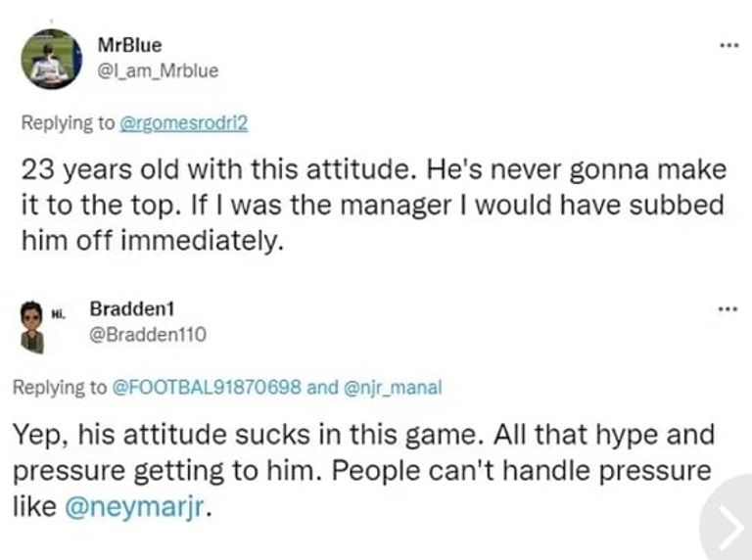Click 'Replying to' label on Bradden1's tweet

58,387
